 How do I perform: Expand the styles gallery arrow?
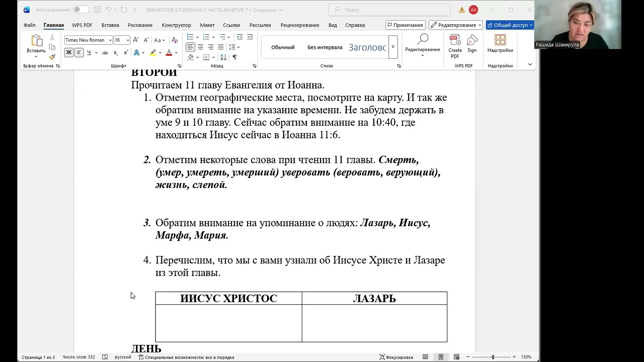pos(393,47)
